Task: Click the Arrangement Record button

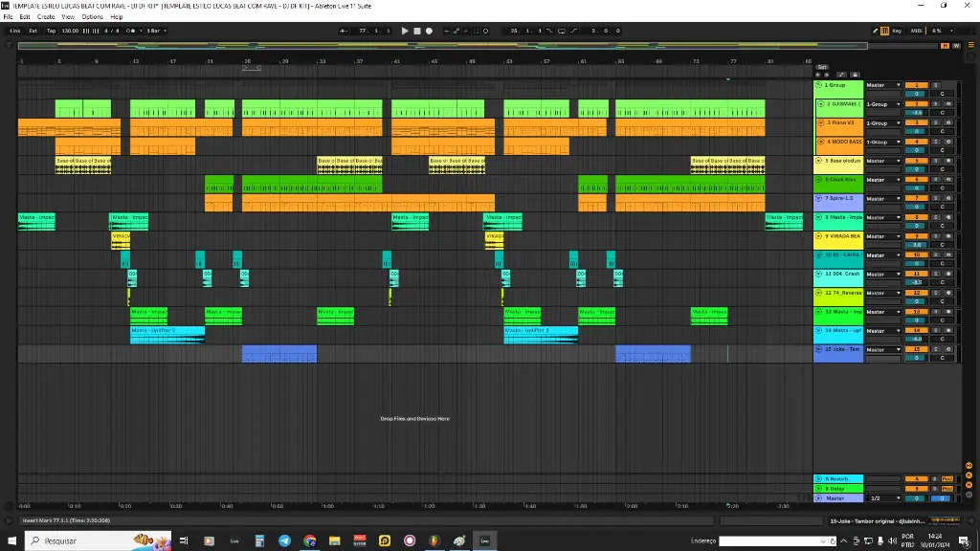Action: (429, 31)
